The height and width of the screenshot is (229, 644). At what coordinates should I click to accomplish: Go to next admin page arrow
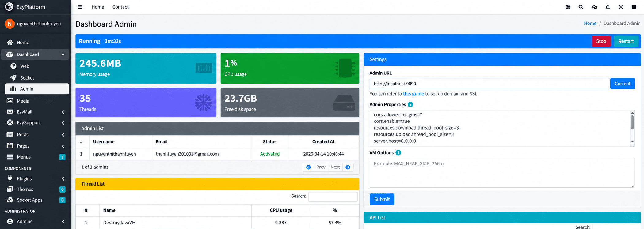click(348, 167)
